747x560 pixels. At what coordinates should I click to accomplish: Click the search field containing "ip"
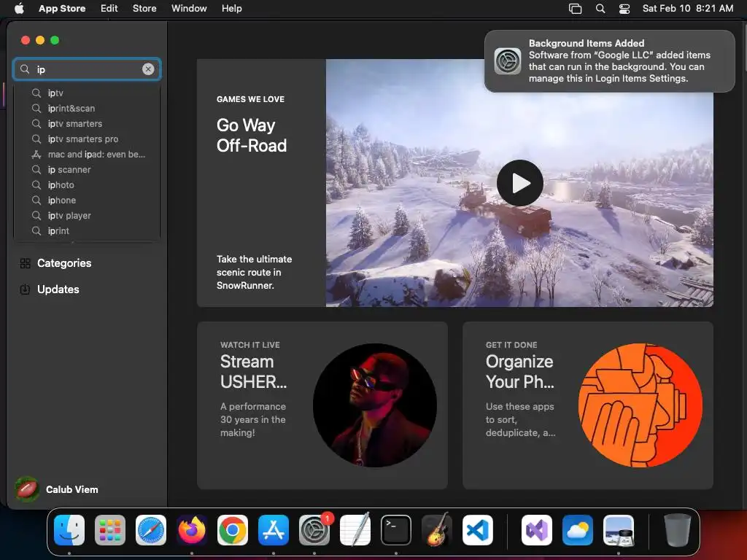[87, 69]
